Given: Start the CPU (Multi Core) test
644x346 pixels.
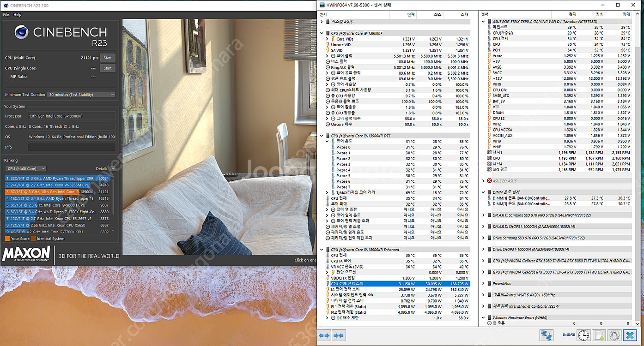Looking at the screenshot, I should [108, 58].
